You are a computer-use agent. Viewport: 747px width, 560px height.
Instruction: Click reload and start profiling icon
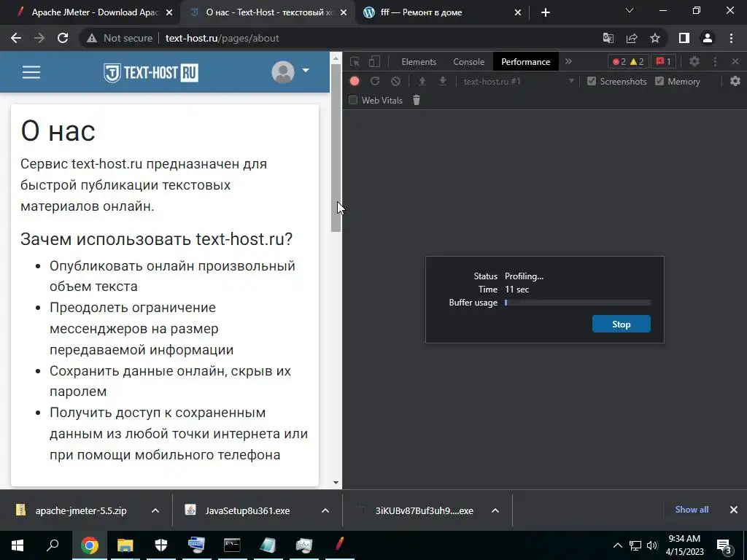(375, 82)
